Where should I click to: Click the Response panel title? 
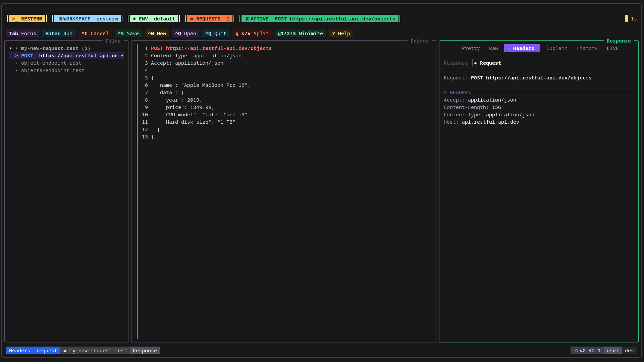[x=619, y=41]
